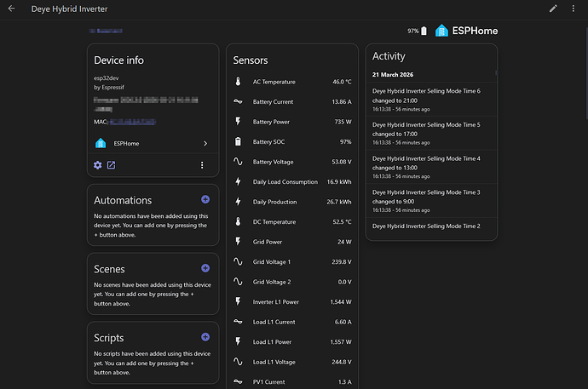Select the Battery Power sensor row
The image size is (588, 389).
pyautogui.click(x=292, y=122)
